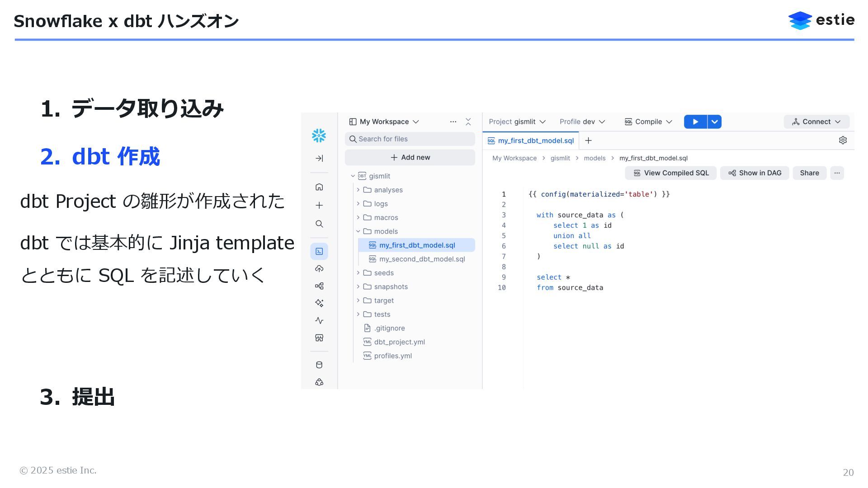Click the Show in DAG button
The width and height of the screenshot is (868, 488).
[x=755, y=173]
